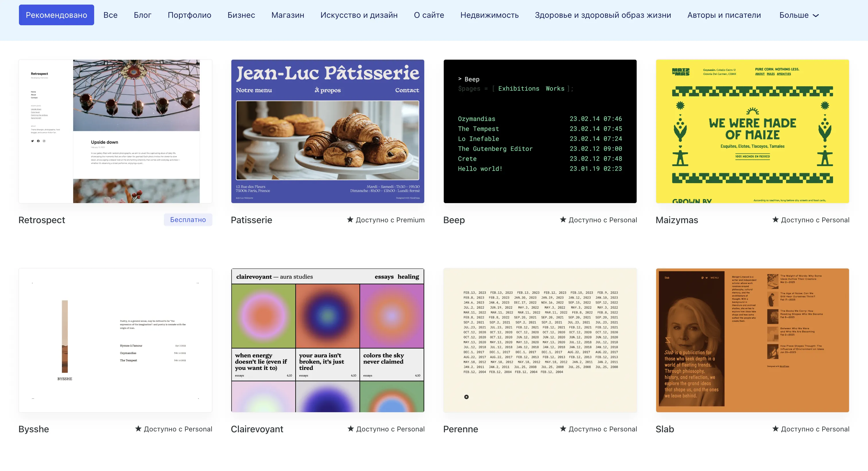This screenshot has width=868, height=471.
Task: Click the star icon beside Slab's Personal label
Action: click(775, 429)
